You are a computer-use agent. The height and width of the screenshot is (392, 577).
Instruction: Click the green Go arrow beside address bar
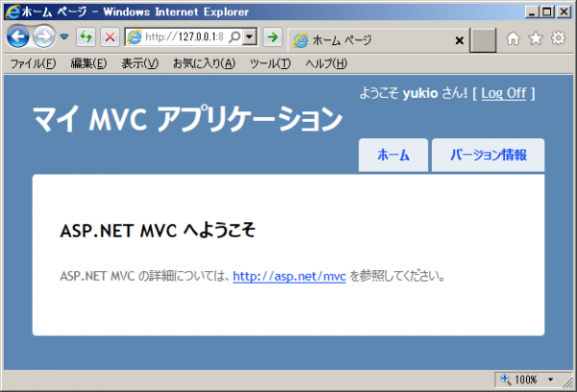point(272,37)
